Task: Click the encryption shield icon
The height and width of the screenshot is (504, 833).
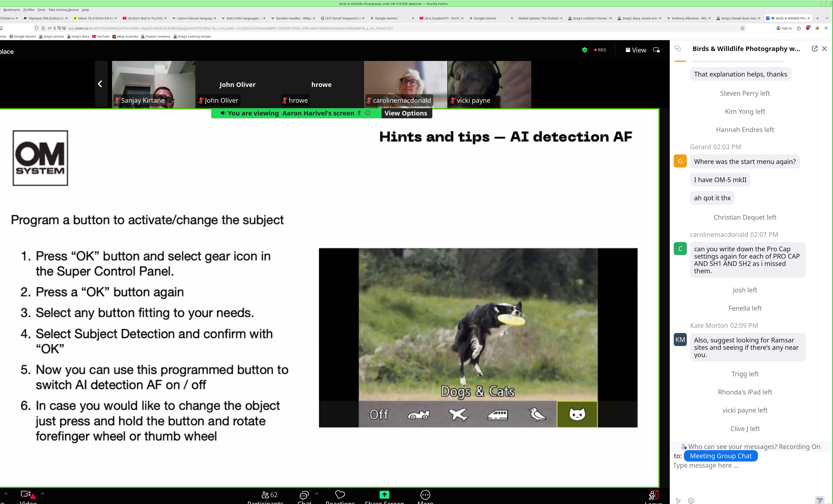Action: coord(584,50)
